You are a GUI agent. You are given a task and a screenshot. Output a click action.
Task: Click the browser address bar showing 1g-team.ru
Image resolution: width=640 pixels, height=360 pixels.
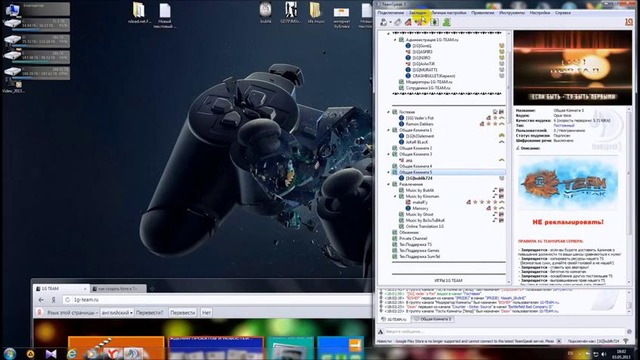pyautogui.click(x=216, y=300)
